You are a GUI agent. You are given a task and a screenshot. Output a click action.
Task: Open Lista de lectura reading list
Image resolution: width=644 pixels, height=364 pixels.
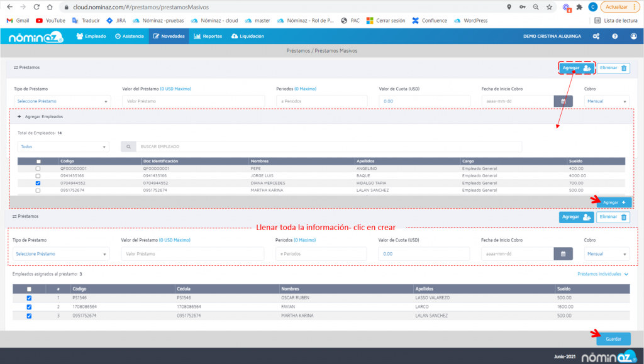[616, 21]
